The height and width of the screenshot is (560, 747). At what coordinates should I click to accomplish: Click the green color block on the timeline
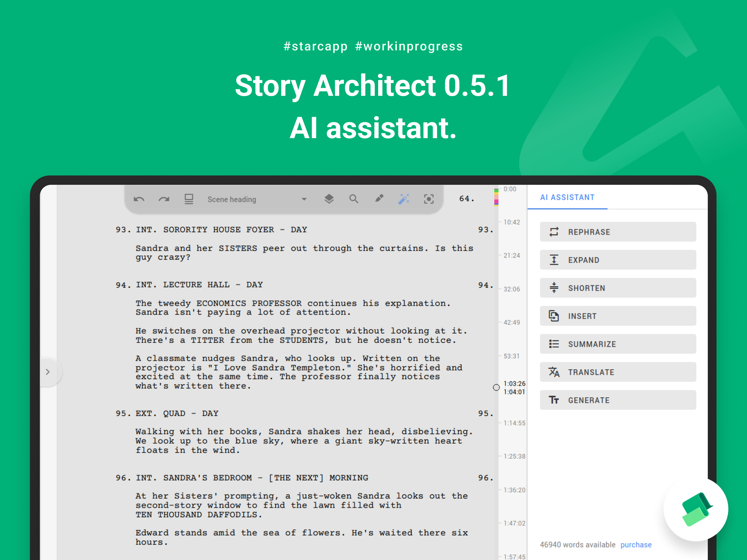(496, 191)
